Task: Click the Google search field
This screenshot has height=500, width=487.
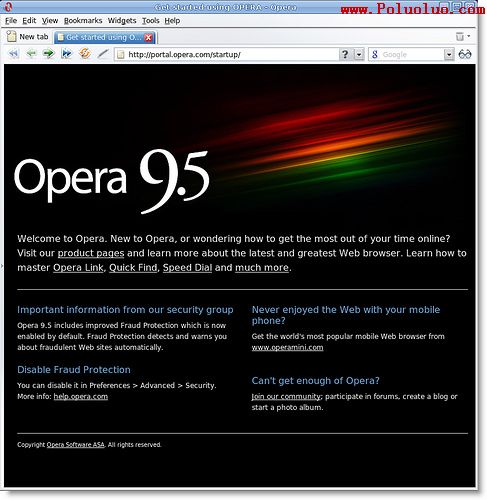Action: tap(412, 54)
